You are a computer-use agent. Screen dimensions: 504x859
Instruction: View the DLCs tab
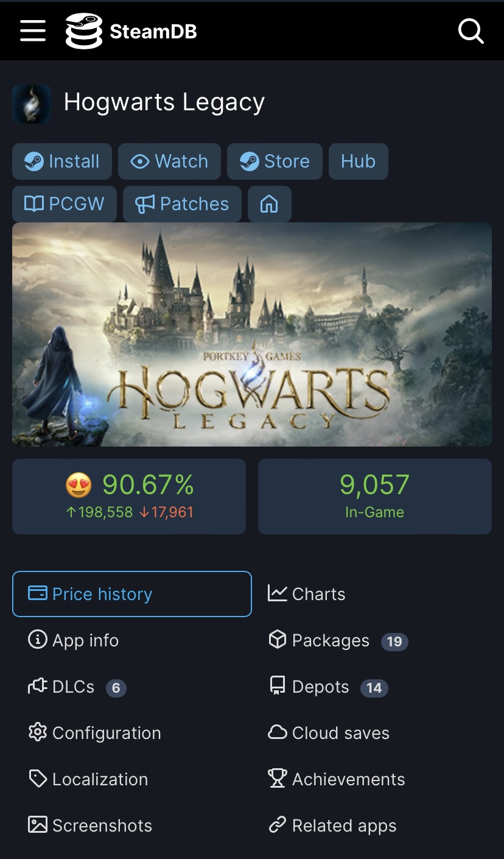pyautogui.click(x=73, y=687)
